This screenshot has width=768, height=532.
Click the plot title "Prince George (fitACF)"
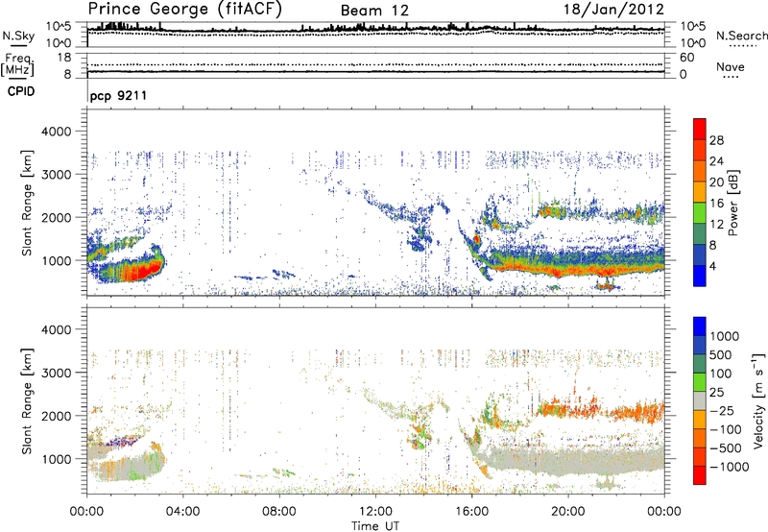pos(184,10)
